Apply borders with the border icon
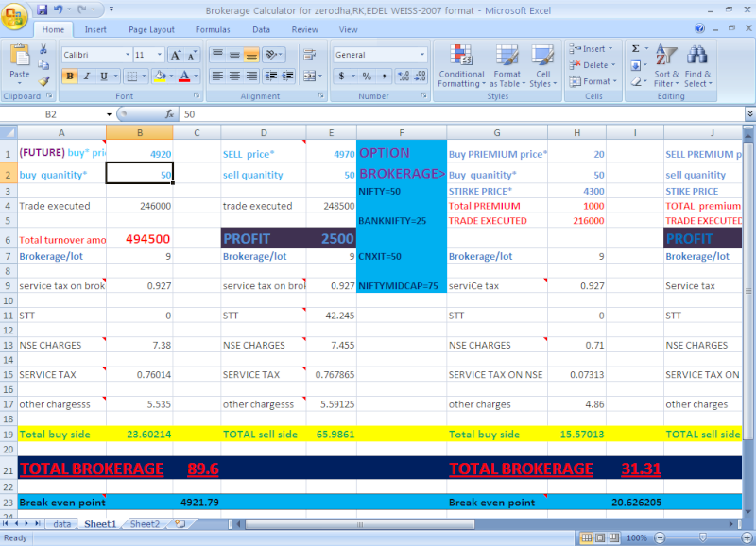This screenshot has height=546, width=756. (x=131, y=77)
